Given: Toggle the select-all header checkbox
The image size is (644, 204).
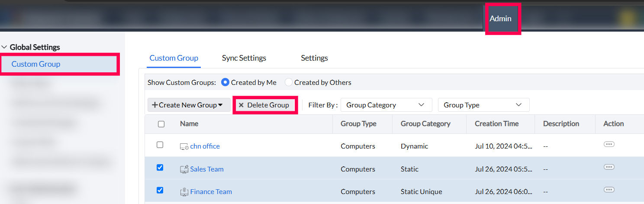Looking at the screenshot, I should [x=161, y=124].
